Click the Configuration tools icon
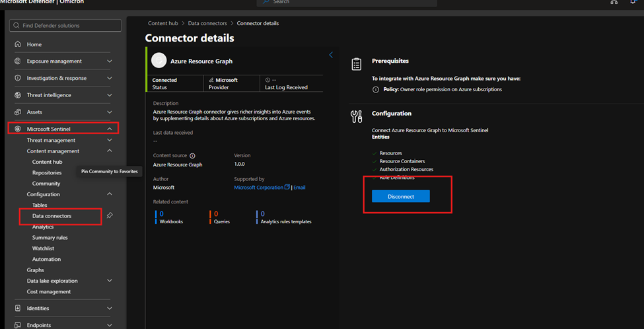This screenshot has width=644, height=329. pos(356,116)
